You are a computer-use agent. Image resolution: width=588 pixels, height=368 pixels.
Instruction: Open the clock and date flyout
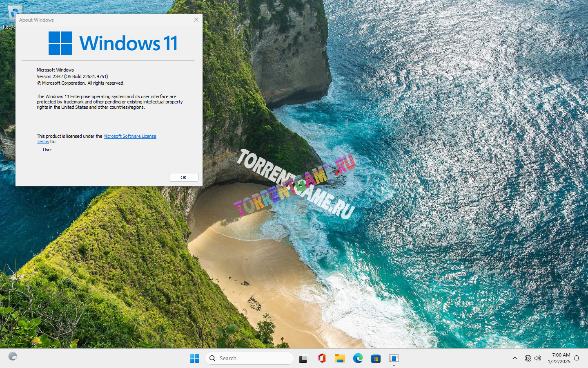click(x=559, y=359)
